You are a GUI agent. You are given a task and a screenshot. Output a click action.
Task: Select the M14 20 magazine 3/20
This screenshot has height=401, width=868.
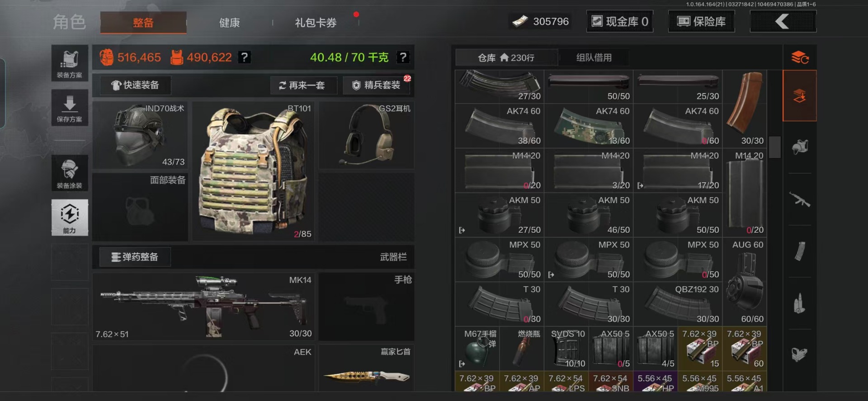589,170
